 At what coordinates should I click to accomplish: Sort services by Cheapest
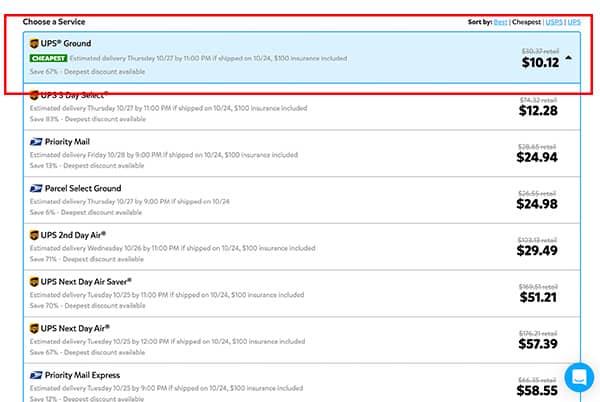526,22
